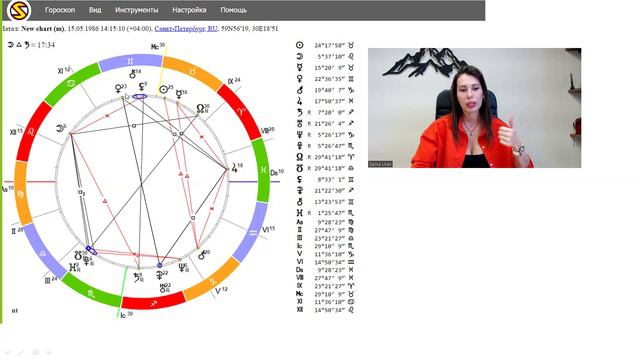
Task: Click the Mc 30 midheaven label
Action: click(x=158, y=47)
